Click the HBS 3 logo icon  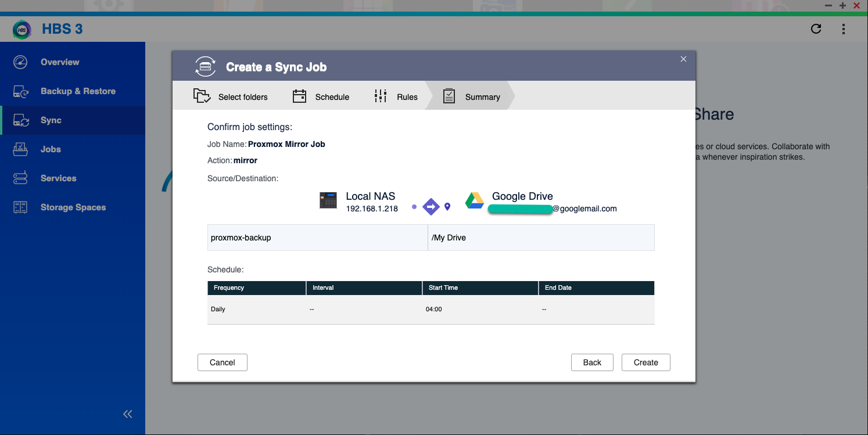21,29
